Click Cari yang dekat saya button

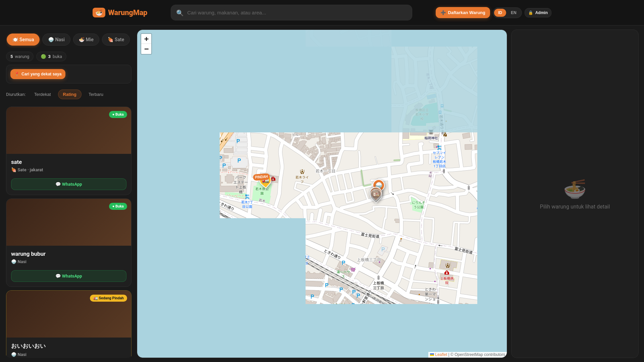(38, 74)
